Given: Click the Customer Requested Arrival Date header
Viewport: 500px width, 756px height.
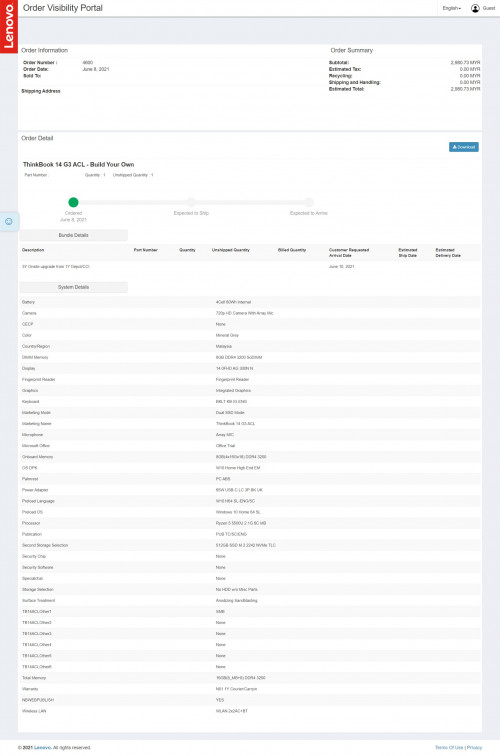Looking at the screenshot, I should coord(349,253).
